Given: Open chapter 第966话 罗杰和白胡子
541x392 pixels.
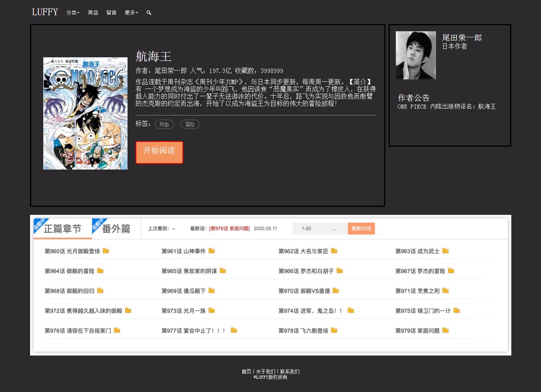Looking at the screenshot, I should (306, 271).
